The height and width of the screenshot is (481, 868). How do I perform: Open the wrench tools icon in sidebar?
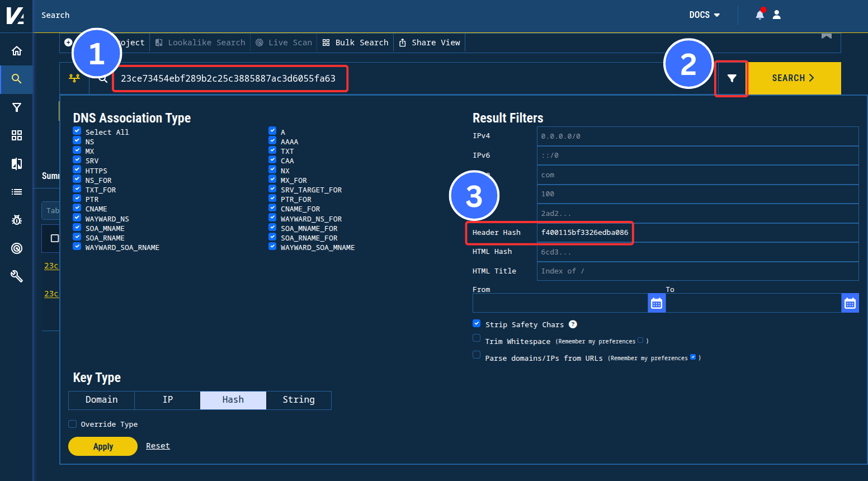[16, 276]
